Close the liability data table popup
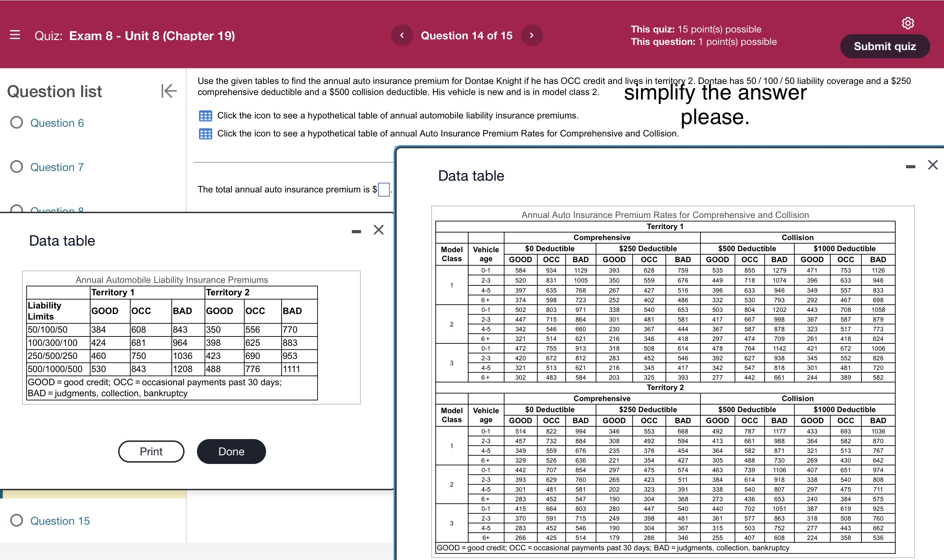 tap(378, 230)
